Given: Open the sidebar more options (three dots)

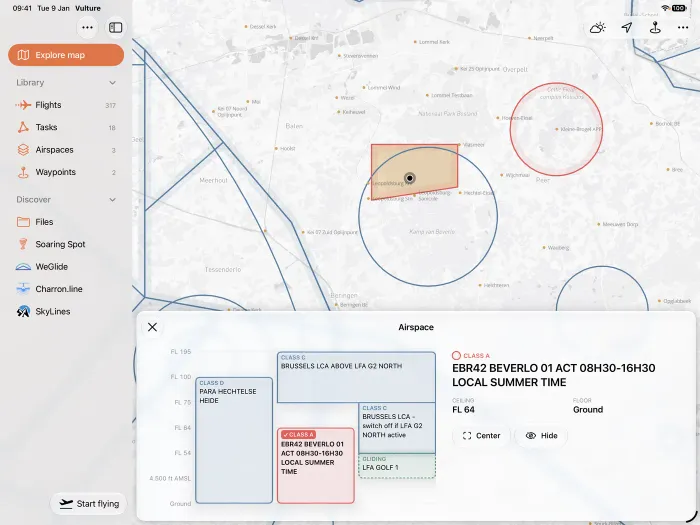Looking at the screenshot, I should (x=88, y=28).
